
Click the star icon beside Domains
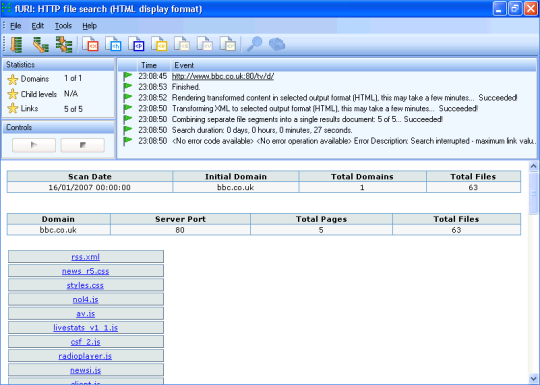pyautogui.click(x=13, y=79)
